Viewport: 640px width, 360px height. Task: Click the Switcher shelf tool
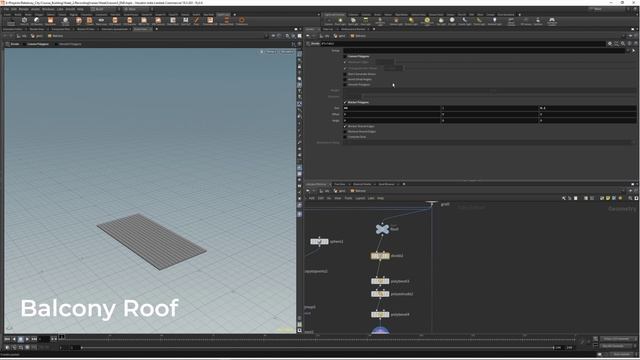(x=538, y=21)
